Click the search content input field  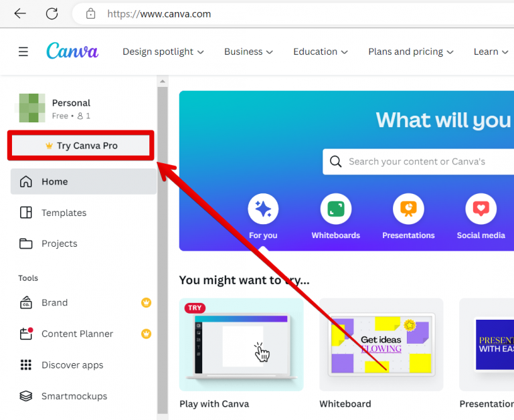pos(418,162)
